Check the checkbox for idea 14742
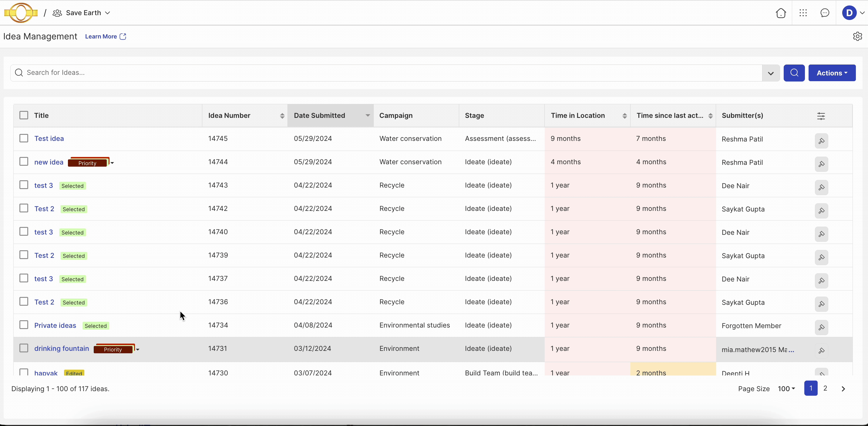 click(x=24, y=208)
